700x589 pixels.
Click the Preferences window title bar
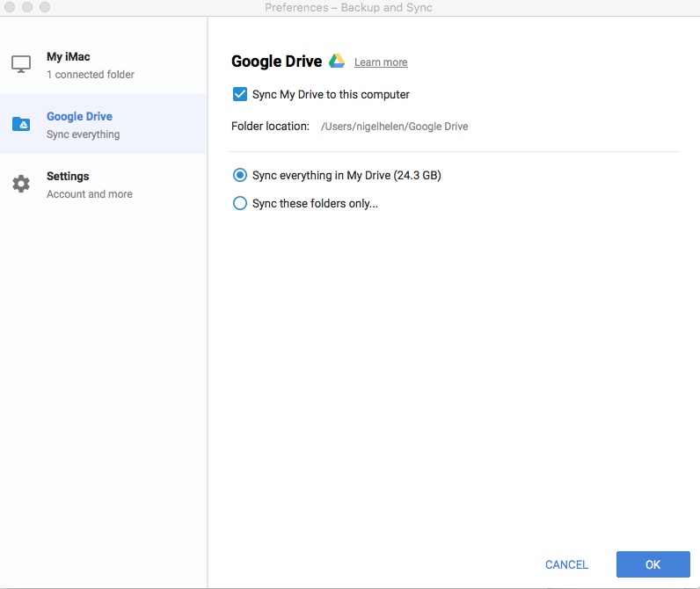(x=348, y=8)
